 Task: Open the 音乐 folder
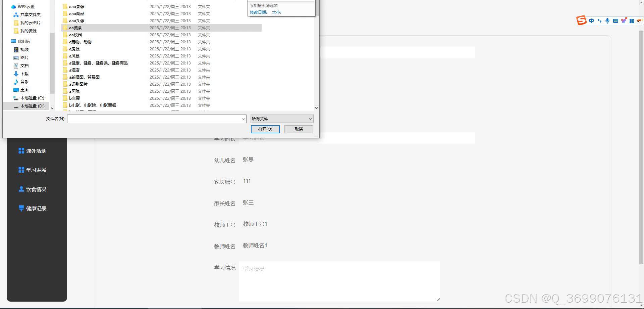coord(21,82)
